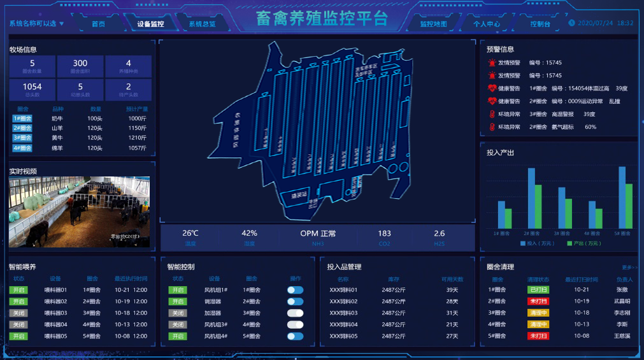This screenshot has width=644, height=360.
Task: Switch to the 首页 tab
Action: (x=98, y=24)
